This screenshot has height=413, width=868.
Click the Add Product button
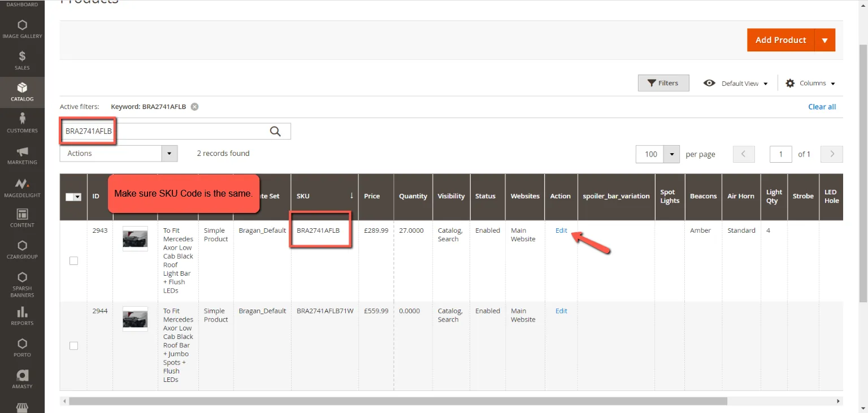pyautogui.click(x=781, y=40)
